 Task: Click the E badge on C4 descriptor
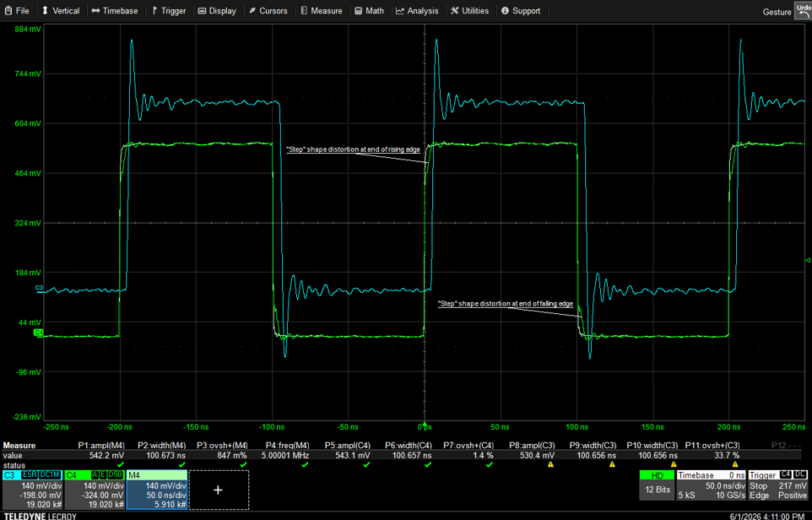click(x=103, y=475)
